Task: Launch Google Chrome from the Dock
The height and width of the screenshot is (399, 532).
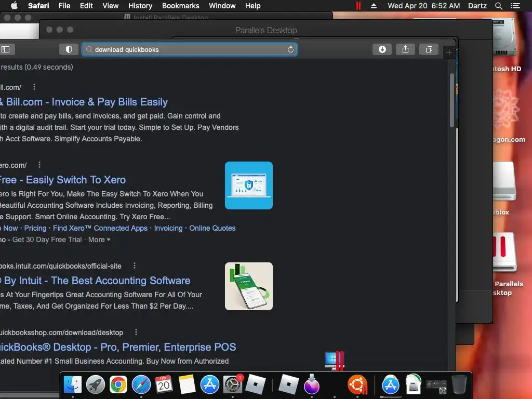Action: click(x=118, y=385)
